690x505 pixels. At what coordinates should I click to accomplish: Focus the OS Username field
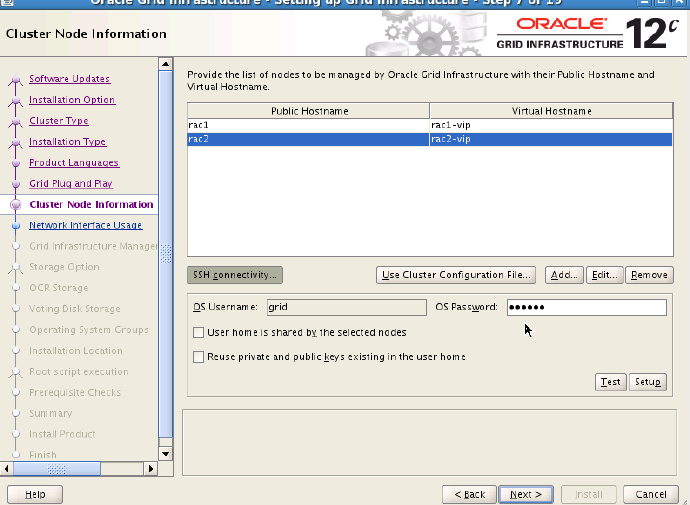click(x=347, y=307)
